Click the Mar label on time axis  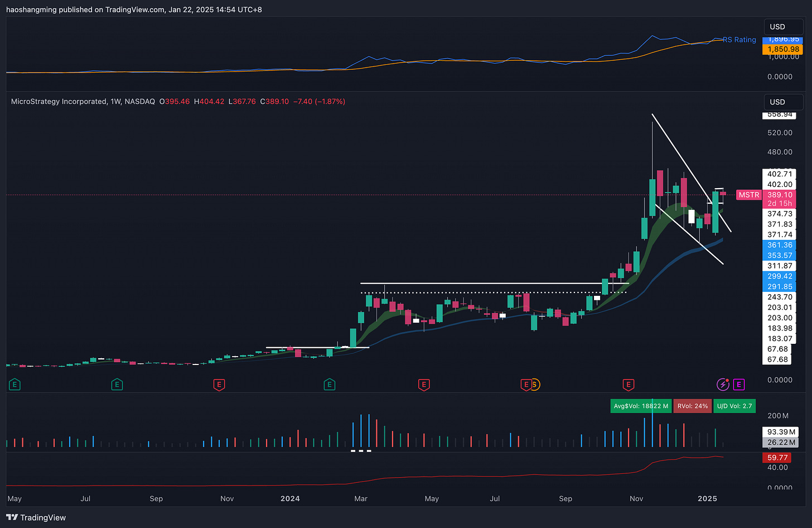click(361, 498)
